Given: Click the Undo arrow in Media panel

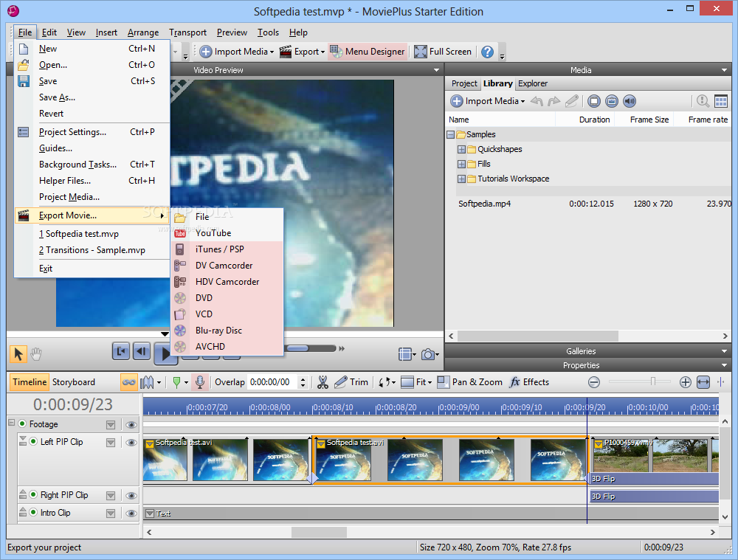Looking at the screenshot, I should click(x=537, y=100).
